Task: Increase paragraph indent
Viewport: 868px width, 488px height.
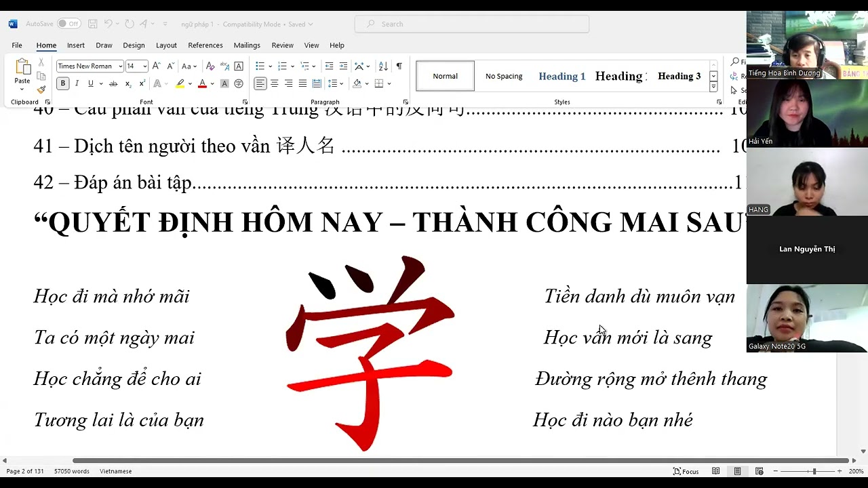Action: click(343, 66)
